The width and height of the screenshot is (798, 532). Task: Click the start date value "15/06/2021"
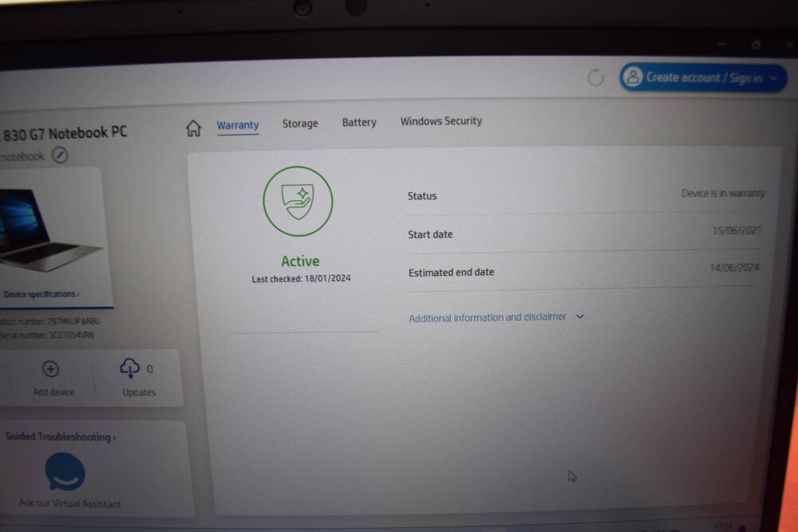(x=737, y=231)
